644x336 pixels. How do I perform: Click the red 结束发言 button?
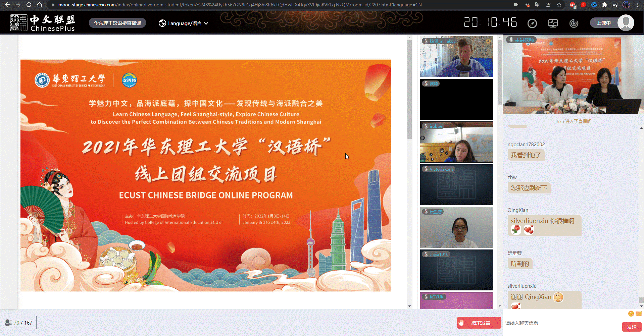479,323
